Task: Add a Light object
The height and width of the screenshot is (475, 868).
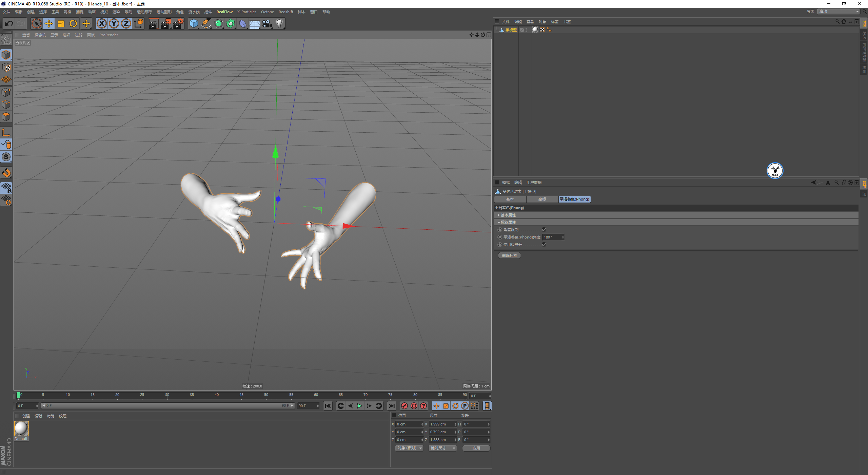Action: coord(279,23)
